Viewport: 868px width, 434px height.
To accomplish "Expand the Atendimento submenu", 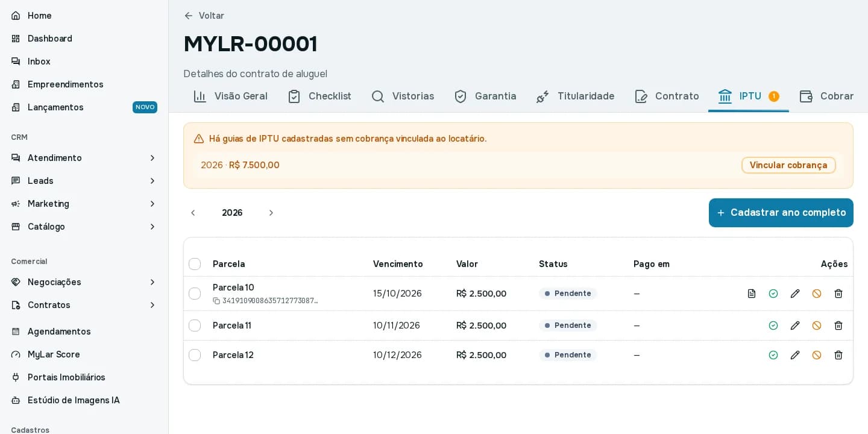I will [x=84, y=158].
